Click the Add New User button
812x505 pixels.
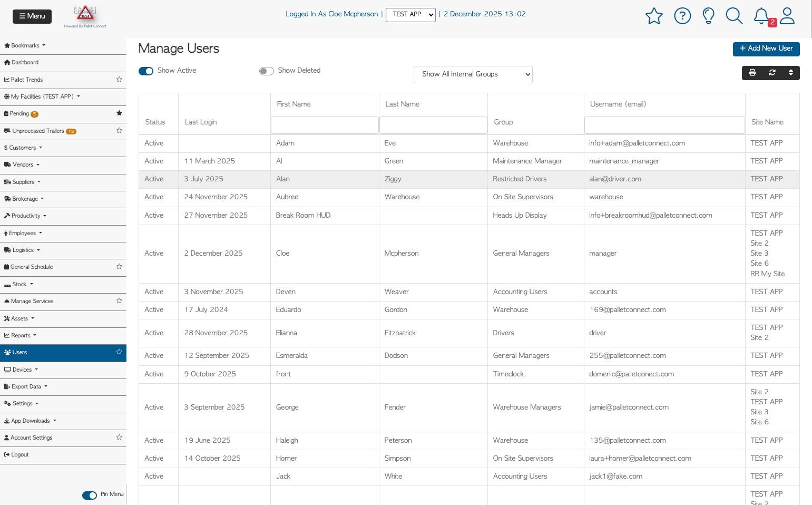766,48
